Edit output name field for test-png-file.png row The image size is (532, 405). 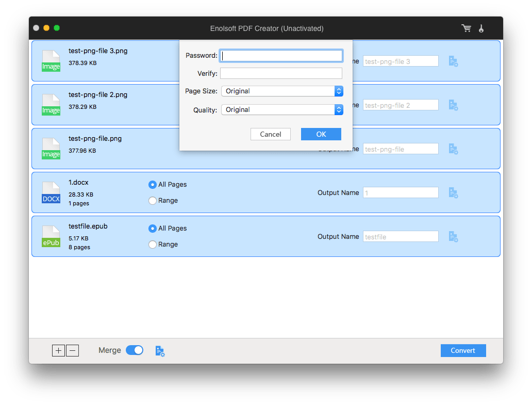pos(401,149)
